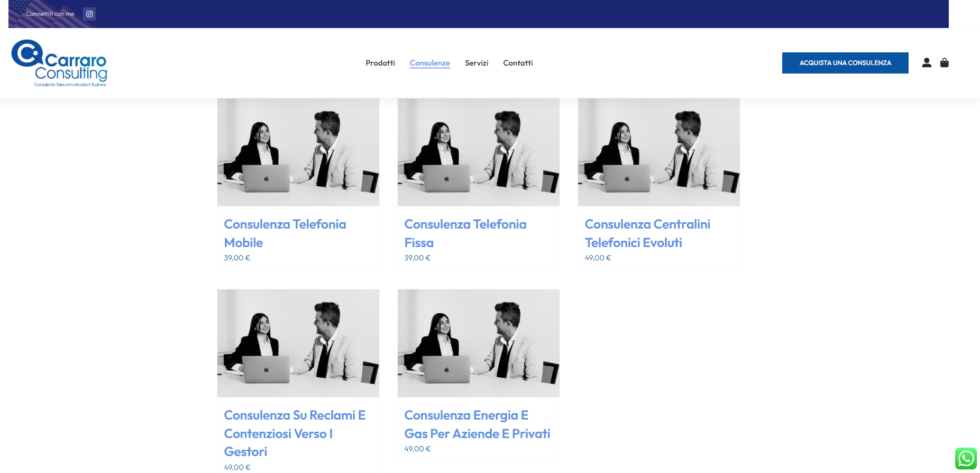
Task: Open Consulenza Centralini Telefonici Evoluti link
Action: [x=647, y=233]
